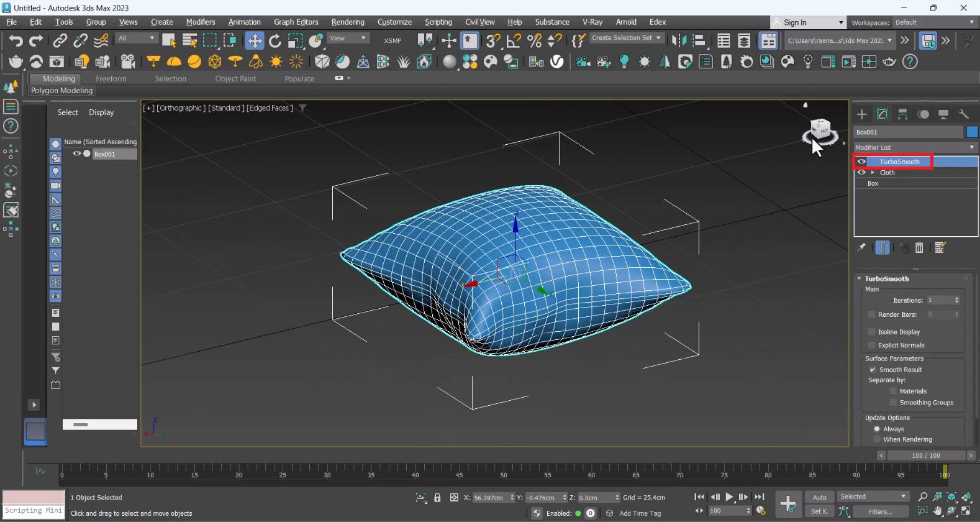
Task: Open the Rendering menu
Action: [x=348, y=22]
